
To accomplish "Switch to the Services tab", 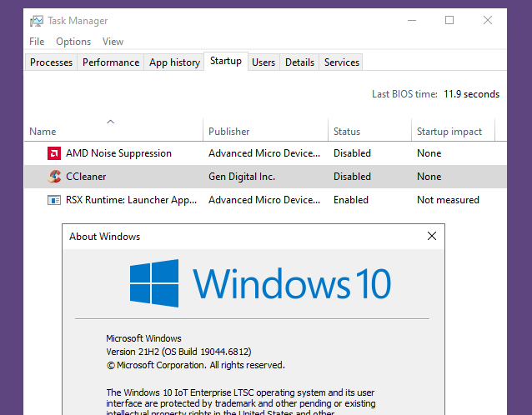I will click(x=341, y=62).
